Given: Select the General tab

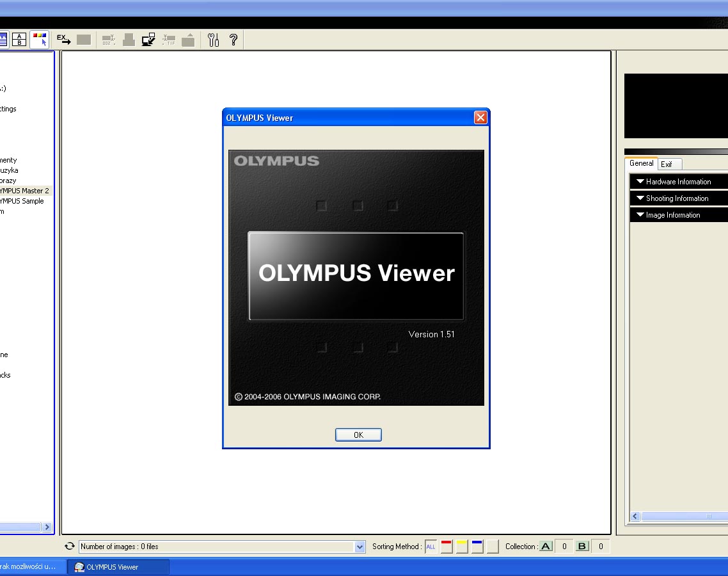Looking at the screenshot, I should click(x=641, y=163).
